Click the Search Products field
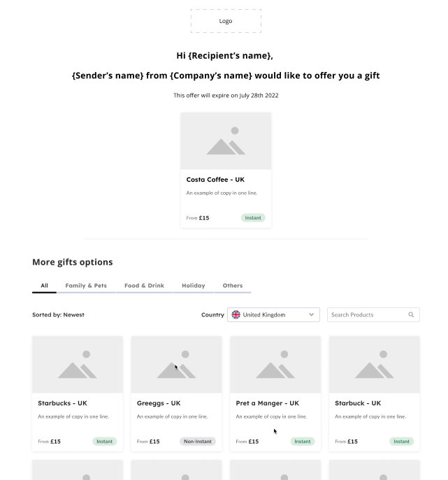This screenshot has width=448, height=480. click(x=373, y=314)
